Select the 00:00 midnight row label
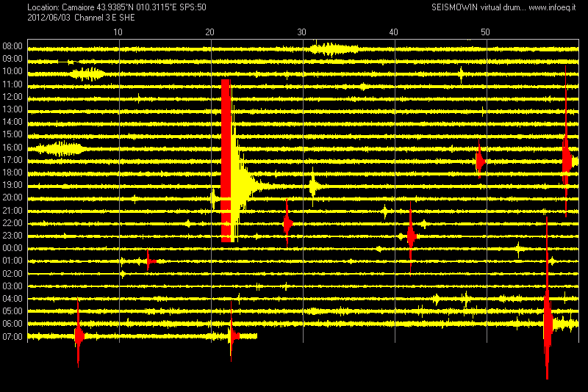 [12, 248]
